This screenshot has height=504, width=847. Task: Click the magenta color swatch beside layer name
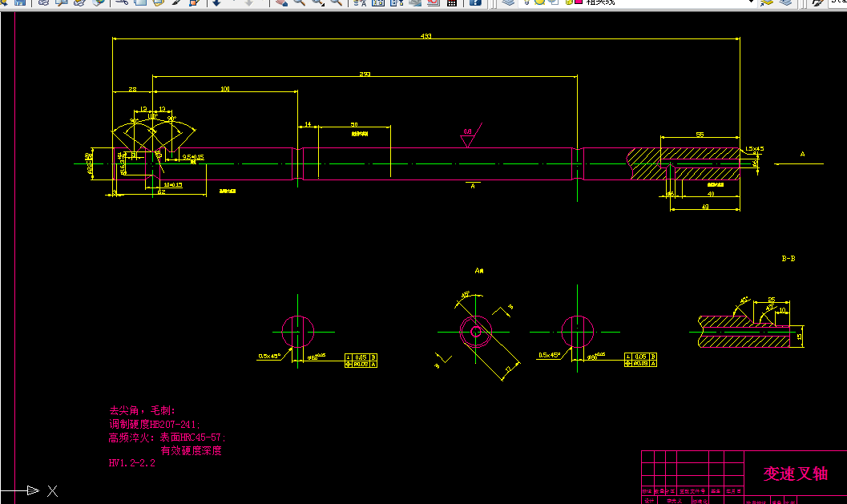(578, 3)
